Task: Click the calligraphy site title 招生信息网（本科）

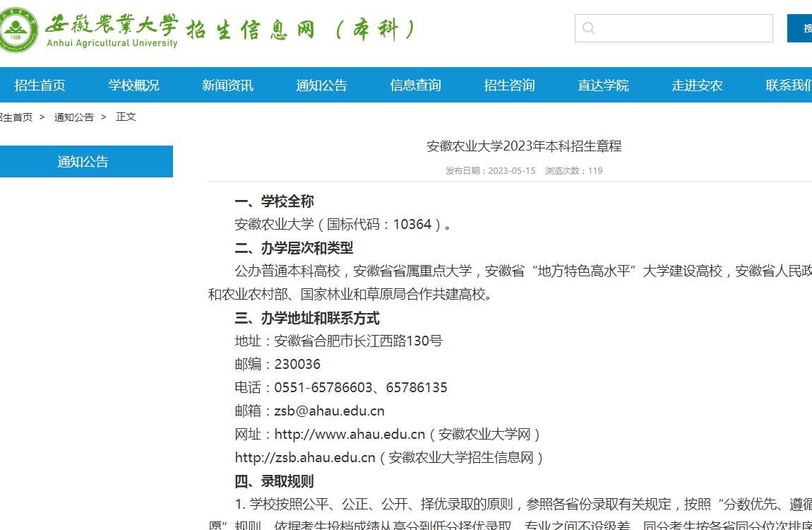Action: (x=301, y=30)
